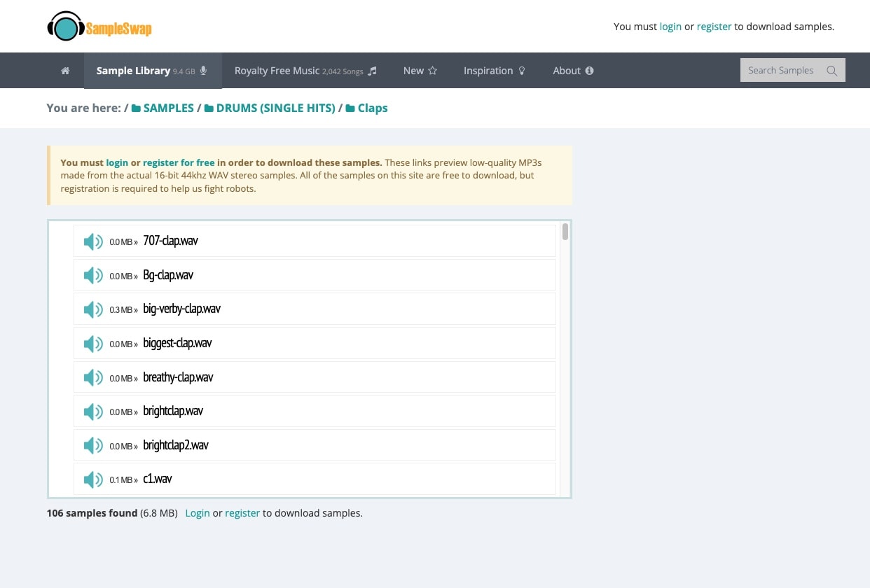This screenshot has height=588, width=870.
Task: Select the Bg-clap.wav file name
Action: 168,275
